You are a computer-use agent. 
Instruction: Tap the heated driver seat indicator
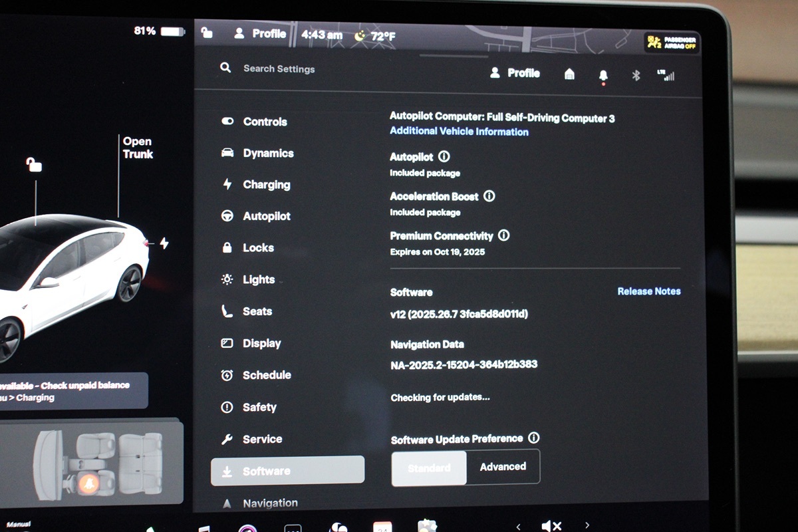86,484
